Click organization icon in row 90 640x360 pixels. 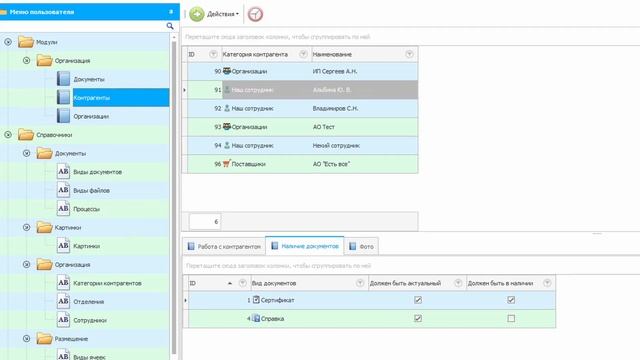tap(227, 71)
